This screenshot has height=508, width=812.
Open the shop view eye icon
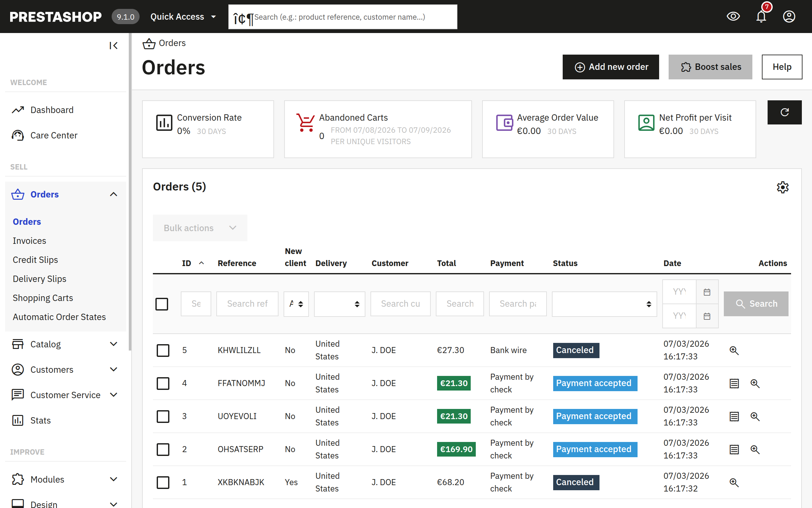(x=733, y=16)
